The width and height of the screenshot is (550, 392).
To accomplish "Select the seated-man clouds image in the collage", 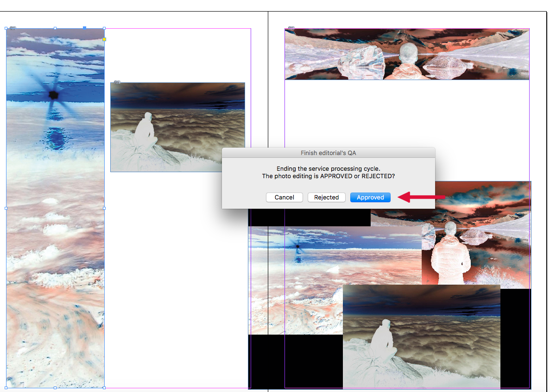I will (x=421, y=336).
